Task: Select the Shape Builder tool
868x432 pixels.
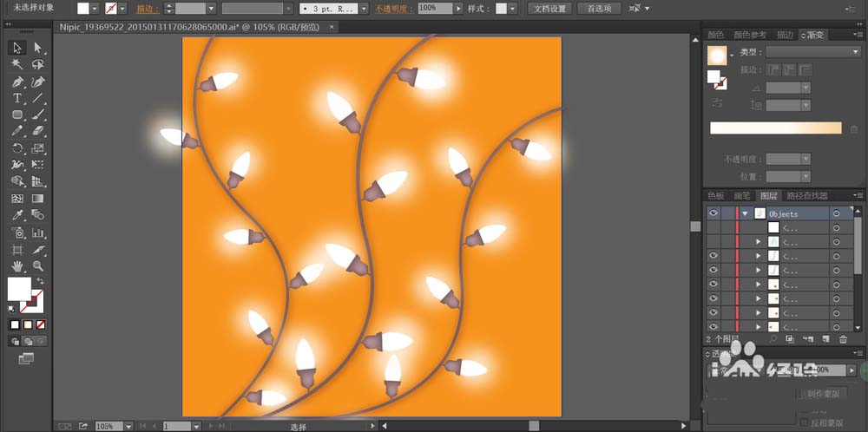Action: pyautogui.click(x=17, y=181)
